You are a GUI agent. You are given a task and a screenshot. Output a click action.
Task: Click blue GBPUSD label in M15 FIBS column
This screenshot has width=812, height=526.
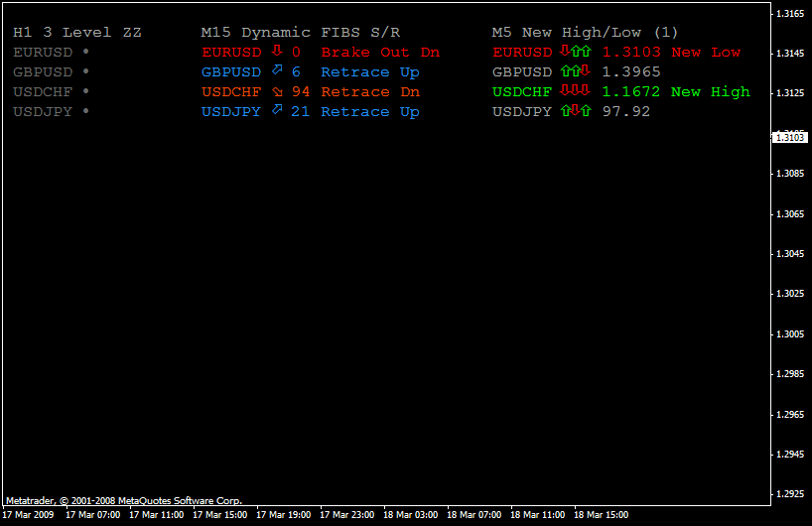[231, 72]
